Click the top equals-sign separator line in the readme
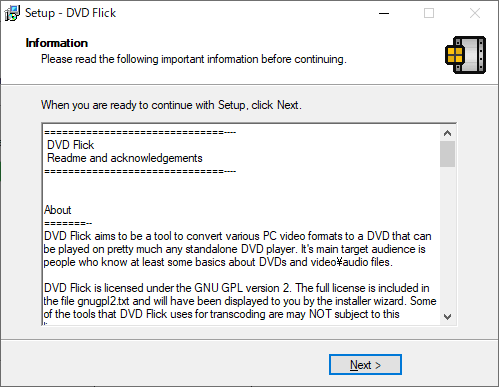499x387 pixels. [x=140, y=132]
